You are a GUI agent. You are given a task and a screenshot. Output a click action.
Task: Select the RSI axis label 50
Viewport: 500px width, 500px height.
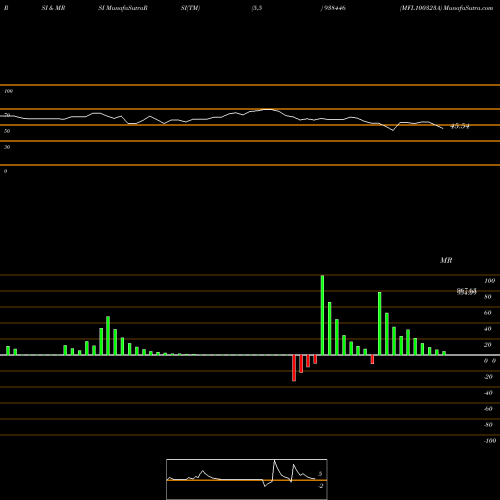click(x=7, y=131)
